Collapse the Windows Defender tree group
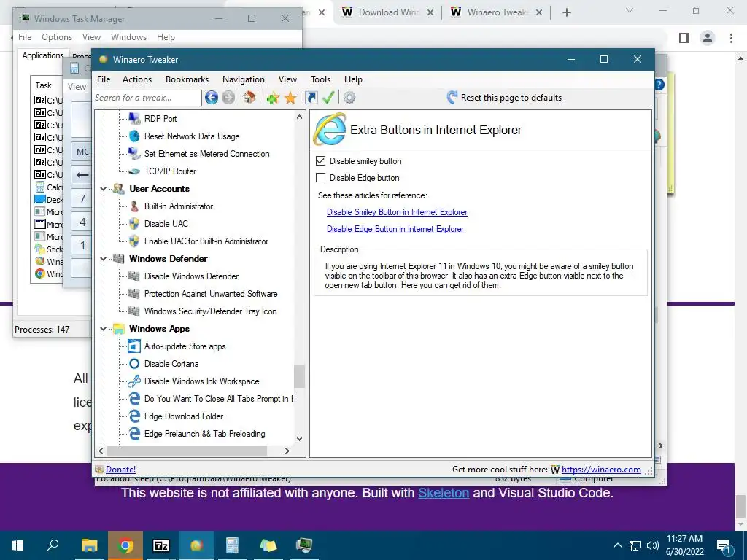Viewport: 747px width, 560px height. coord(103,259)
